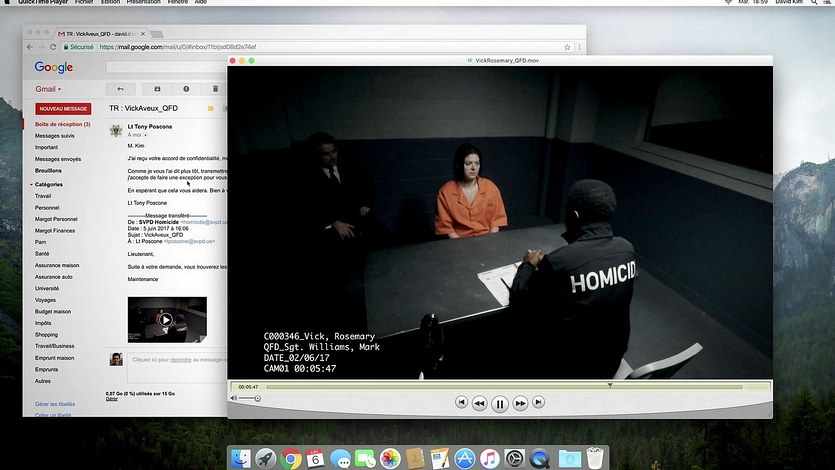Click the NOUVEAU MESSAGE button
835x470 pixels.
coord(63,108)
